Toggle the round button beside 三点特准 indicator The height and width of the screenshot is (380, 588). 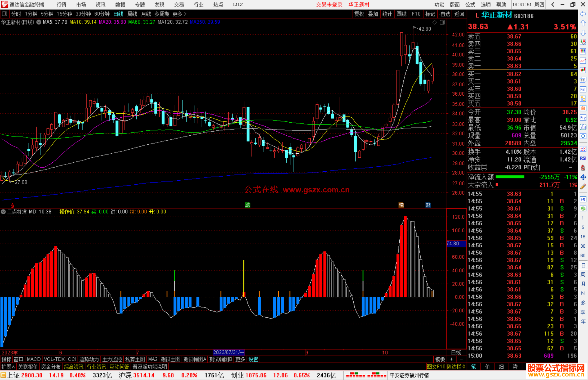click(x=3, y=212)
